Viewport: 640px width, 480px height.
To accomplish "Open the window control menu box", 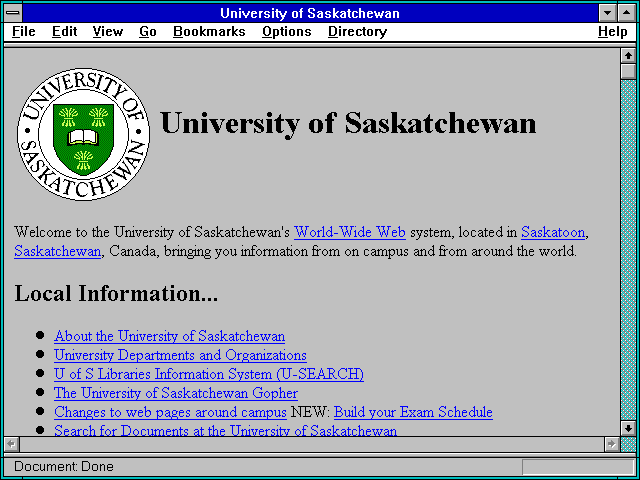I will [13, 13].
